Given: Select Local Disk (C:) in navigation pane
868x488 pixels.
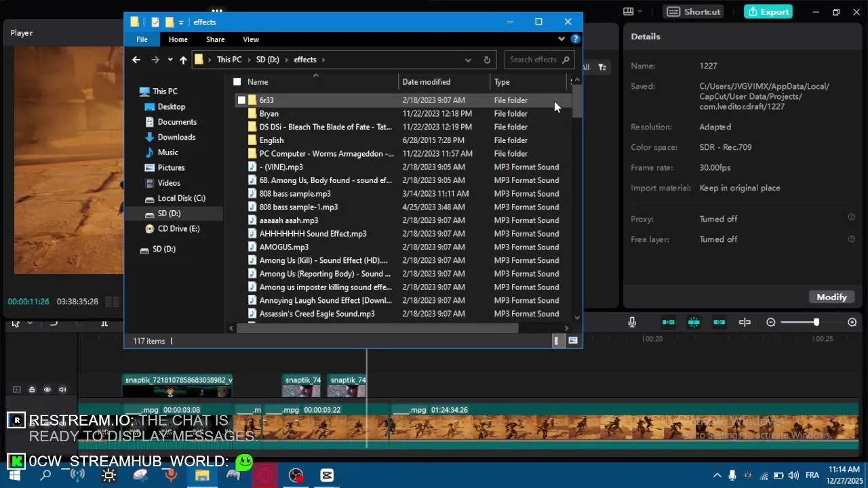Looking at the screenshot, I should tap(181, 198).
